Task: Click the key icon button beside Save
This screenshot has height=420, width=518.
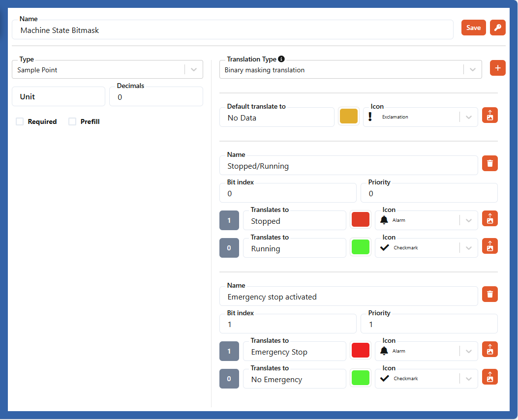Action: pos(497,28)
